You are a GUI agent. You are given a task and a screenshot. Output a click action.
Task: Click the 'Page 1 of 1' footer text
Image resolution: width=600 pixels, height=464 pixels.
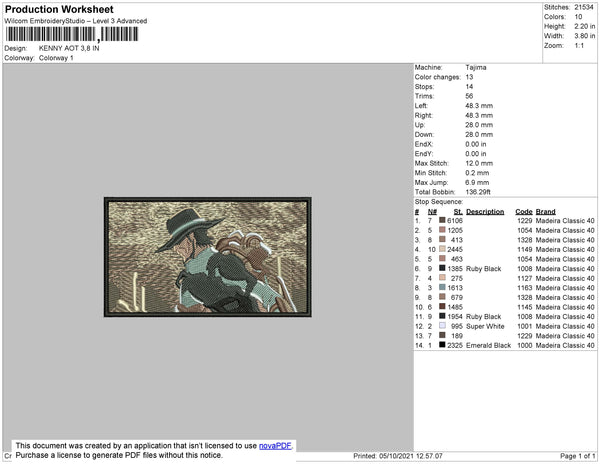click(577, 456)
